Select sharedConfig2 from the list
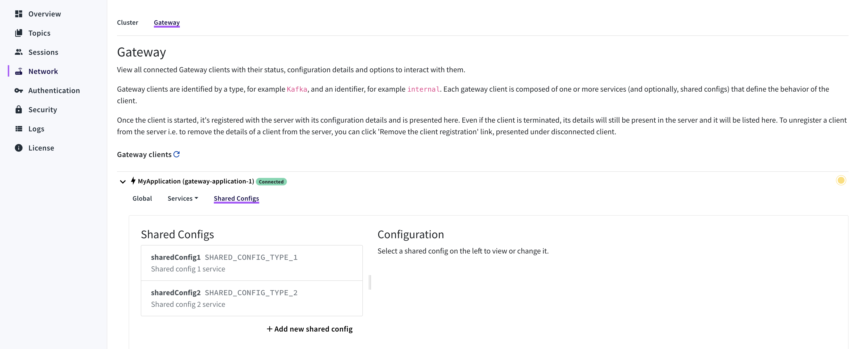 pos(251,298)
